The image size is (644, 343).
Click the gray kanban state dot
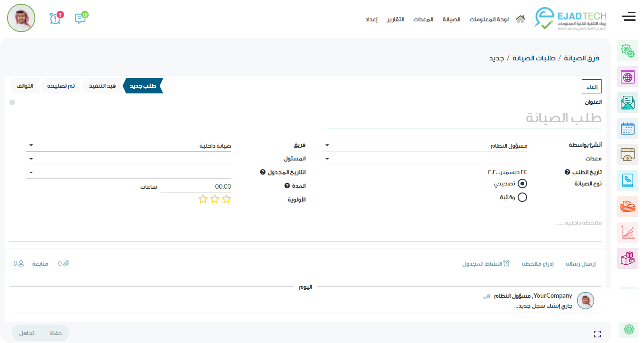pyautogui.click(x=12, y=102)
